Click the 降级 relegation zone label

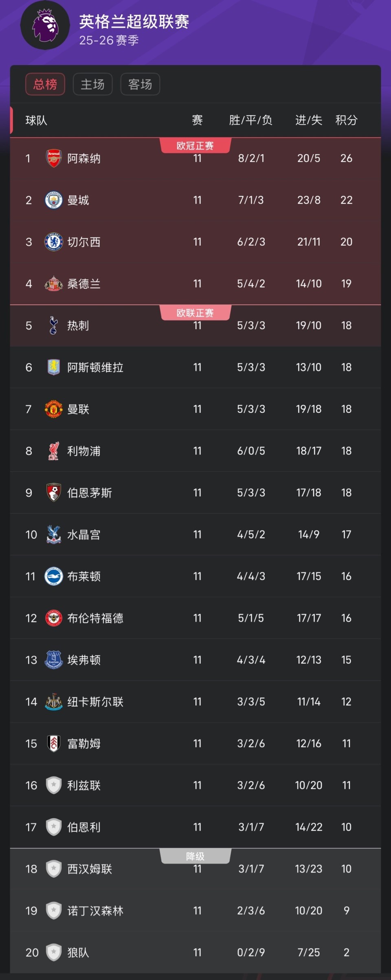[x=195, y=856]
